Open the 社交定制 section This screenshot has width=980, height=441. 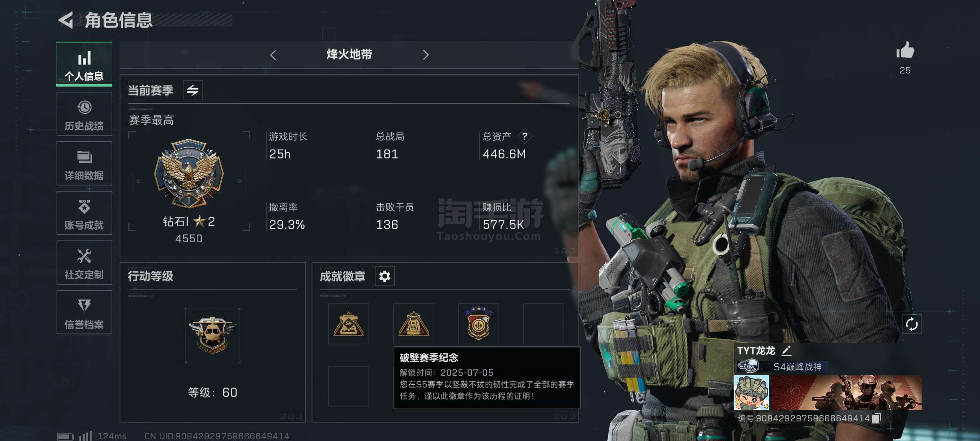(x=84, y=263)
